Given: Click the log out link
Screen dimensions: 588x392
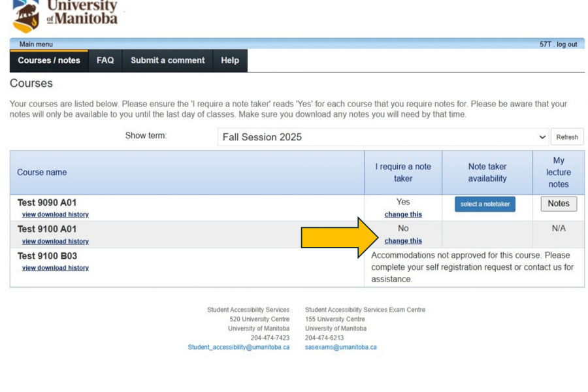Looking at the screenshot, I should tap(567, 44).
